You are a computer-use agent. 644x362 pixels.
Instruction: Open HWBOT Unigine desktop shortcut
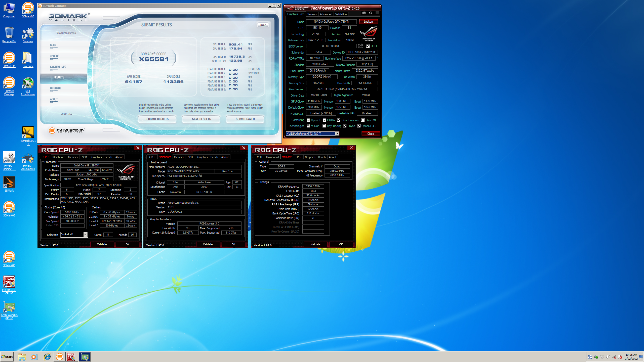coord(9,161)
